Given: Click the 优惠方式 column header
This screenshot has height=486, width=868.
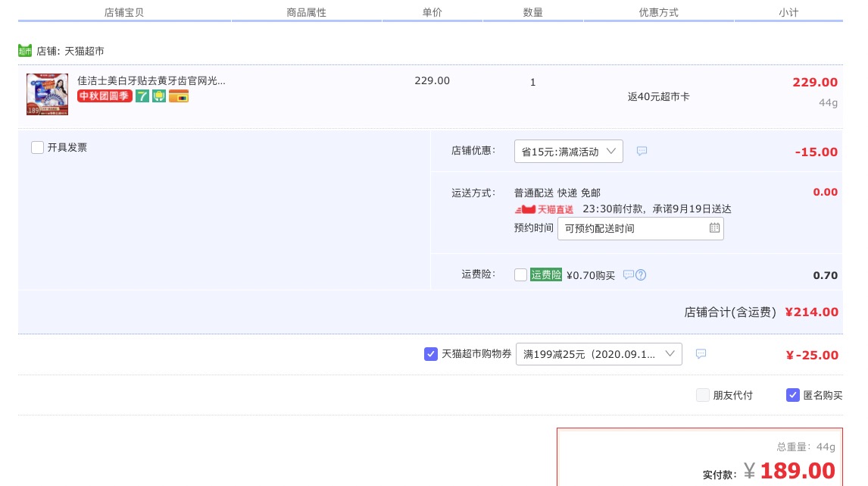Looking at the screenshot, I should (658, 12).
